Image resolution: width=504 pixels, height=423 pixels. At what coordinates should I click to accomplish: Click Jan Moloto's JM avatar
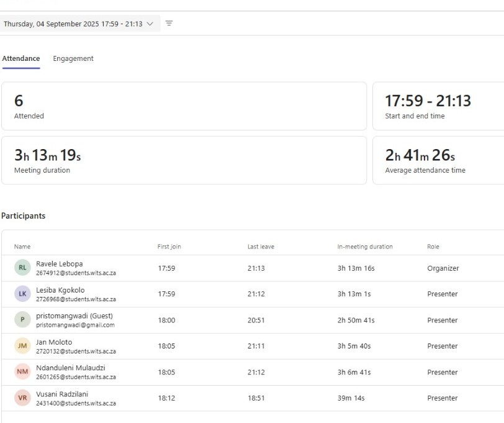click(x=22, y=346)
